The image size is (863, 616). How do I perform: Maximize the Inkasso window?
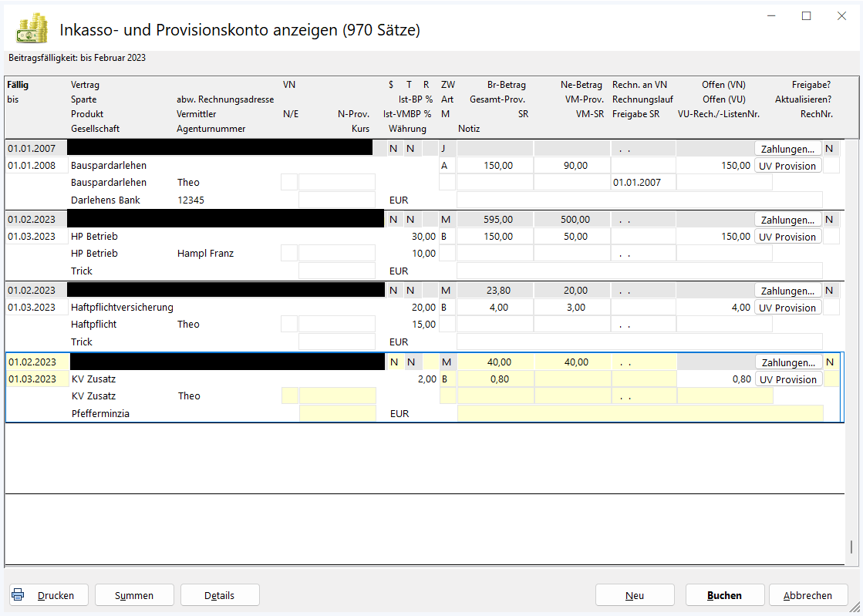(806, 15)
